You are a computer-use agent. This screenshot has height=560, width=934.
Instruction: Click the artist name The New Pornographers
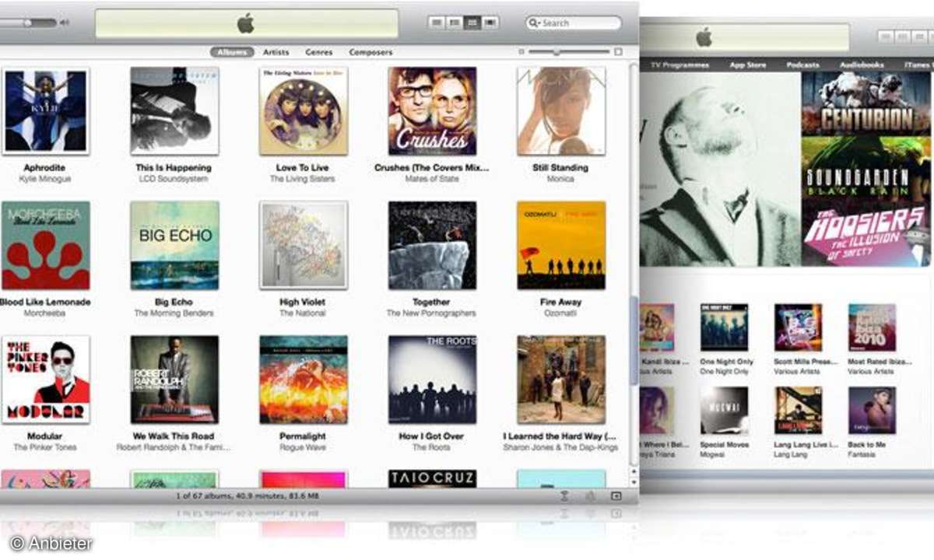432,313
